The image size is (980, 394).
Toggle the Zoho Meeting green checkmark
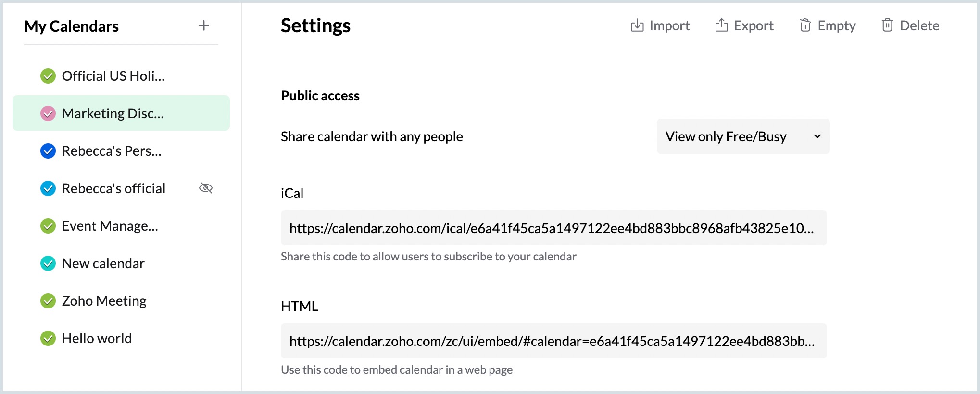[x=48, y=301]
